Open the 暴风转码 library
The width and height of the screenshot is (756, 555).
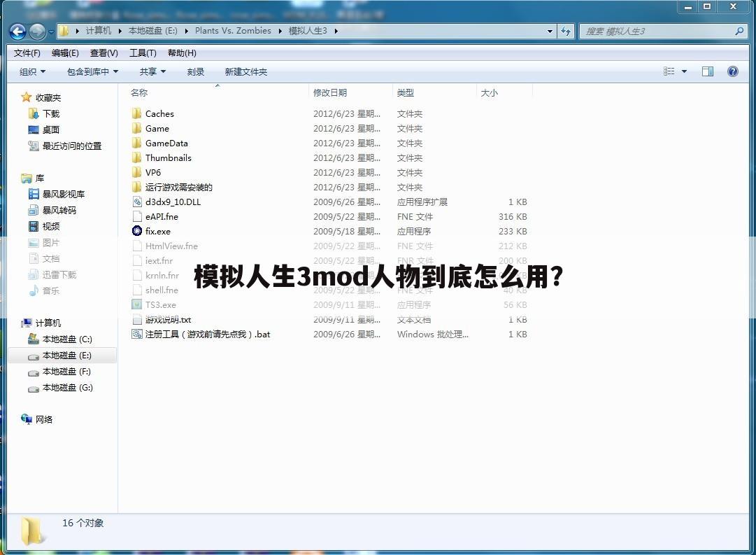pyautogui.click(x=59, y=211)
